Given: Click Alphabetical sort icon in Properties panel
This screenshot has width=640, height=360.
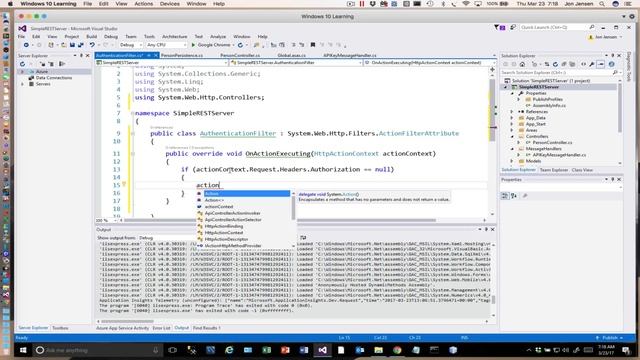Looking at the screenshot, I should click(514, 196).
